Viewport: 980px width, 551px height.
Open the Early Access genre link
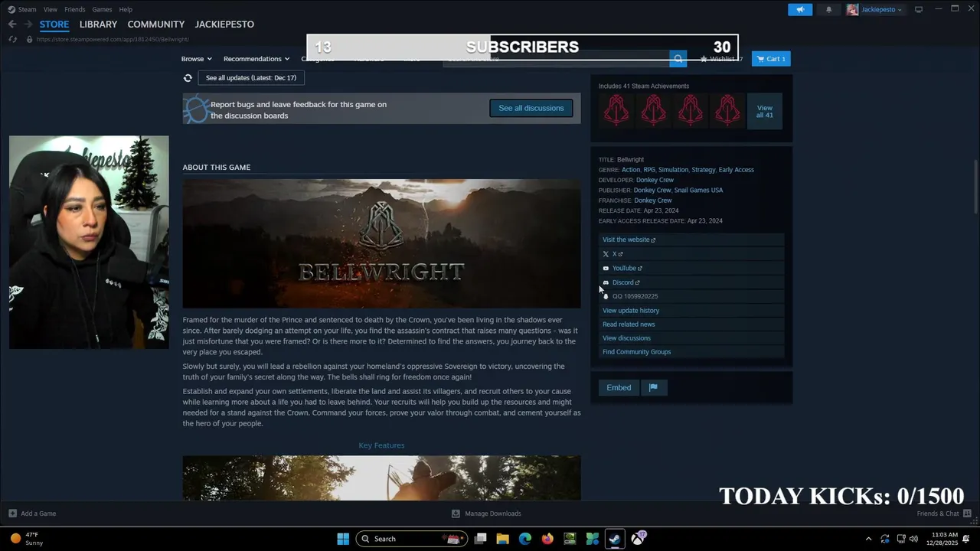click(x=736, y=170)
